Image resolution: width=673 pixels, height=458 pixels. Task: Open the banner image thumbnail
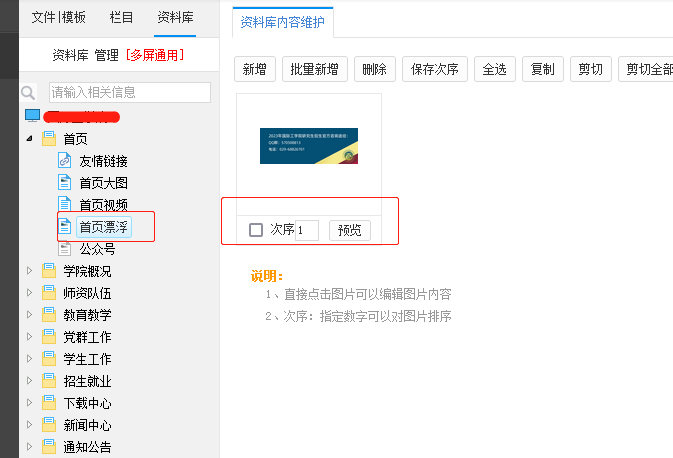click(x=308, y=147)
